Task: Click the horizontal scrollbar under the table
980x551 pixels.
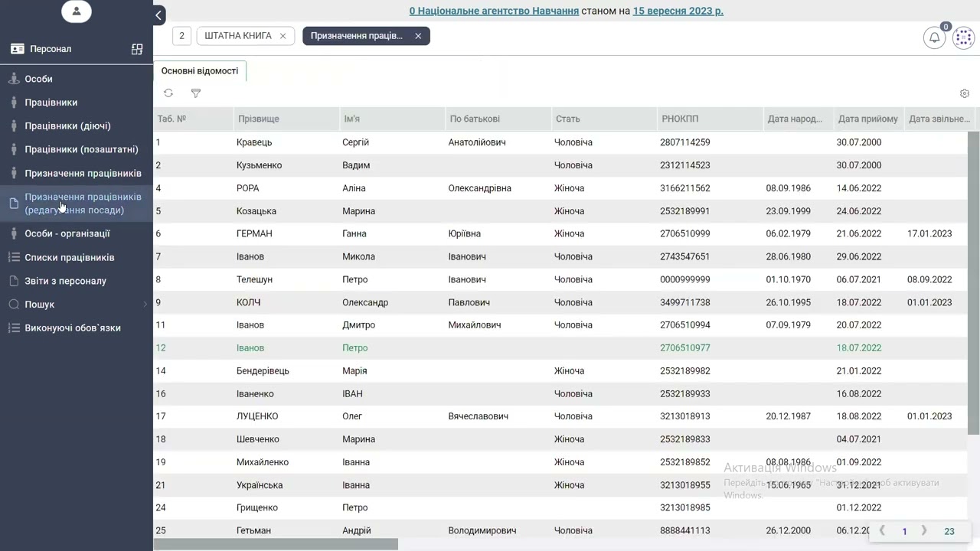Action: 276,544
